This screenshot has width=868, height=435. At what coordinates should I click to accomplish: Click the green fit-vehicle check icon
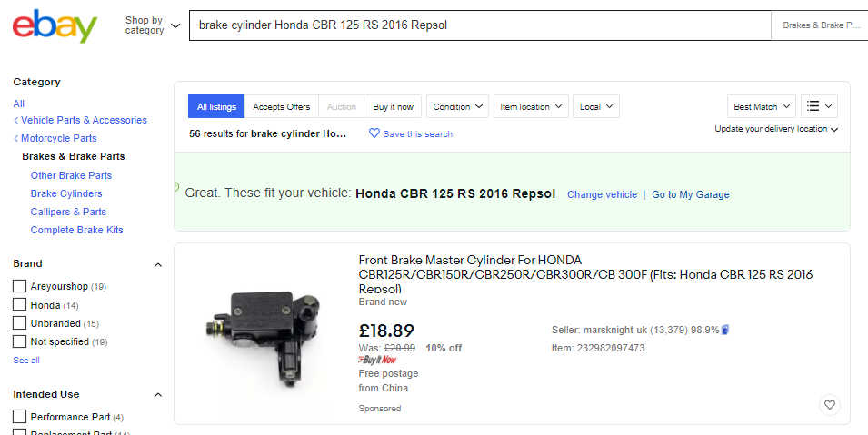(x=176, y=186)
